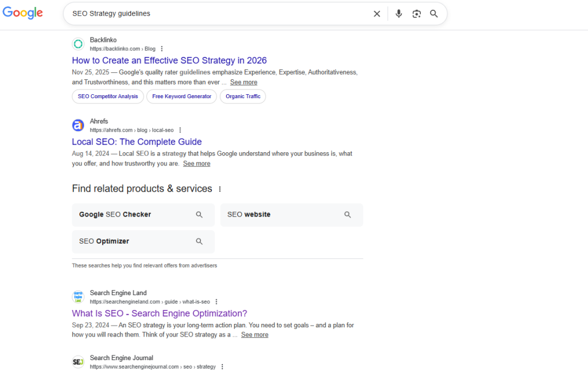The width and height of the screenshot is (588, 375).
Task: Search for SEO Optimizer
Action: pyautogui.click(x=143, y=242)
